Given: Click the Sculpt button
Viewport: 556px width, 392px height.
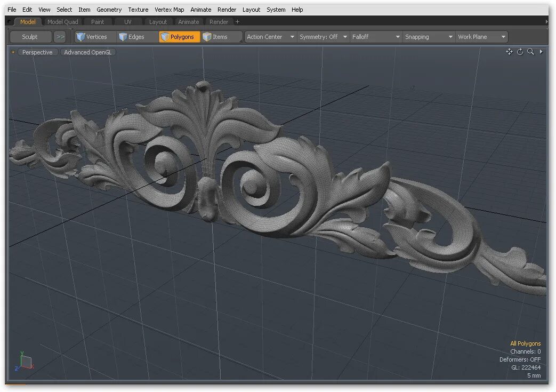Looking at the screenshot, I should (x=30, y=36).
